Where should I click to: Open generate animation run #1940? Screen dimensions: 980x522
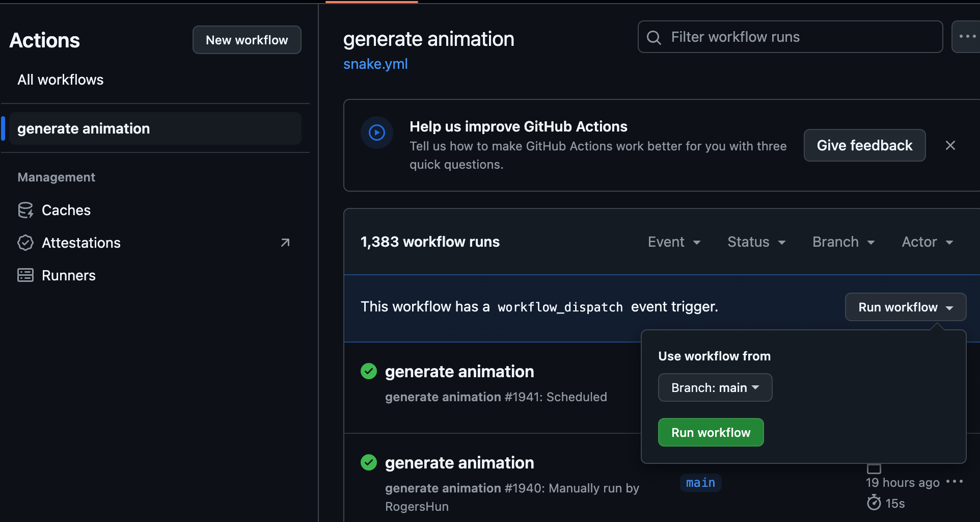pyautogui.click(x=459, y=463)
